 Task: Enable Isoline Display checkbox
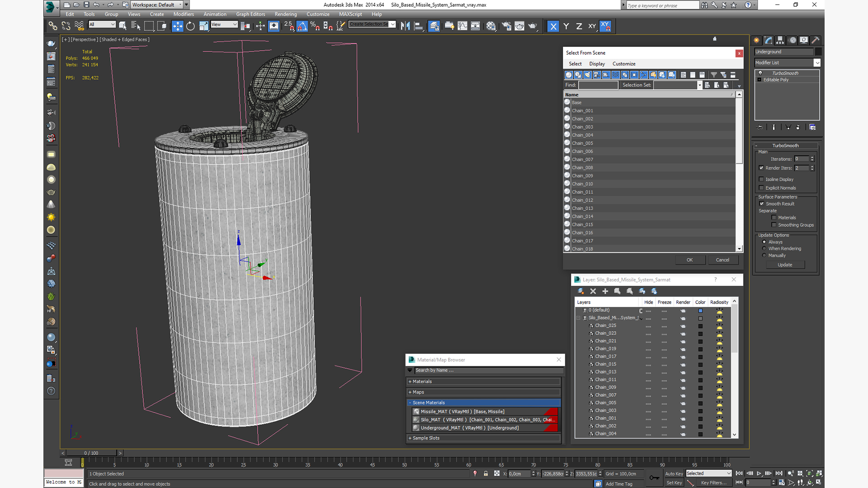tap(761, 179)
